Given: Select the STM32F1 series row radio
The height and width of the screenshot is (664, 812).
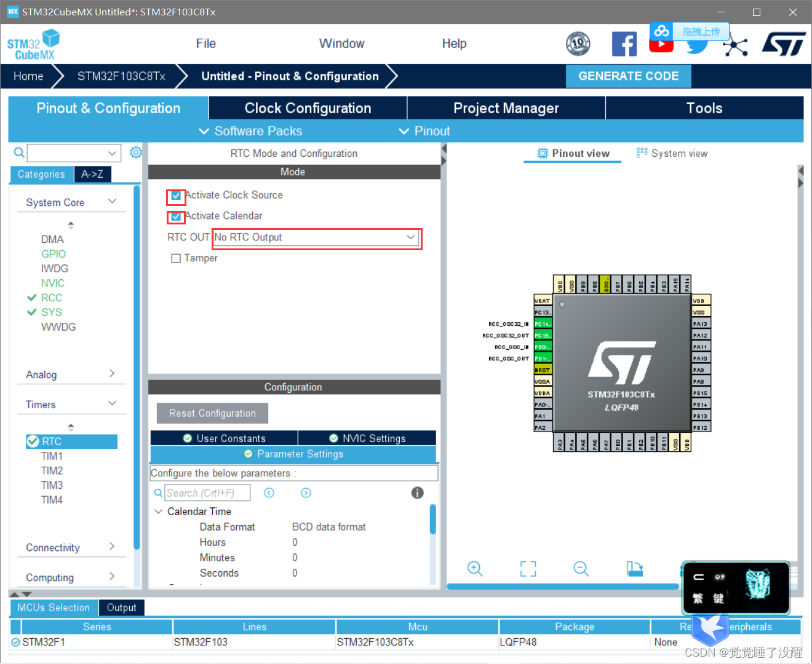Looking at the screenshot, I should point(16,642).
